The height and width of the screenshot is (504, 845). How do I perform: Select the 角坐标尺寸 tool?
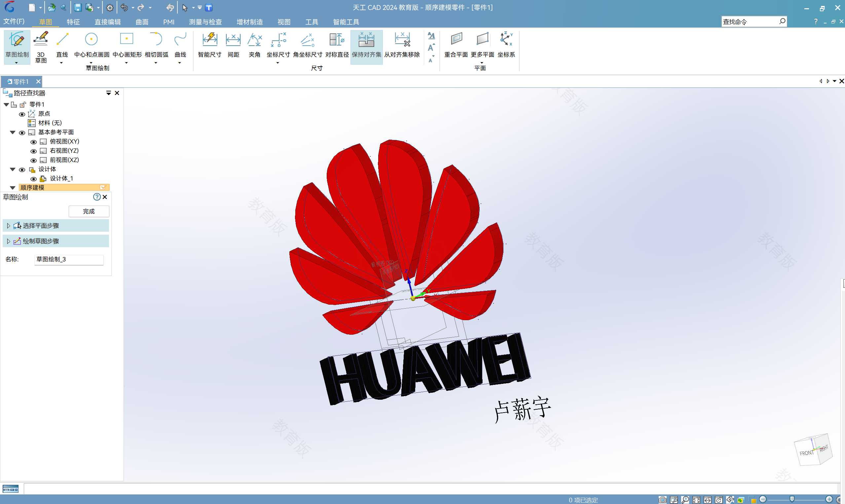click(308, 45)
